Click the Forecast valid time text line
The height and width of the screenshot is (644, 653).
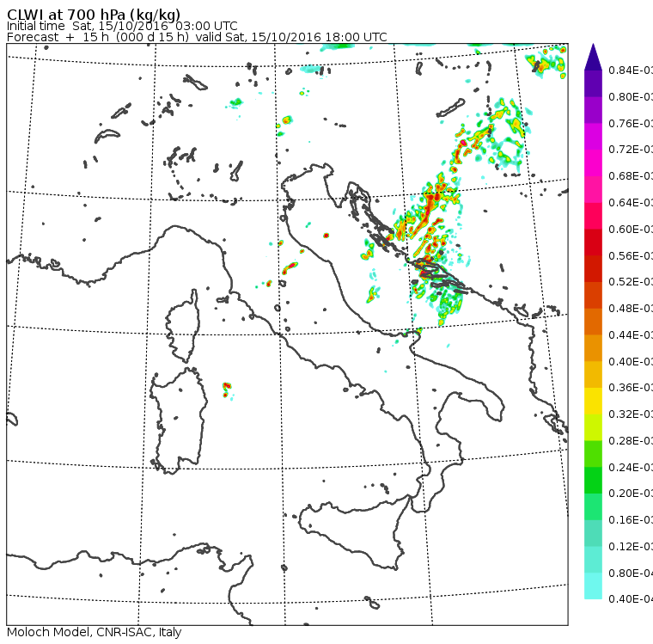[x=197, y=37]
